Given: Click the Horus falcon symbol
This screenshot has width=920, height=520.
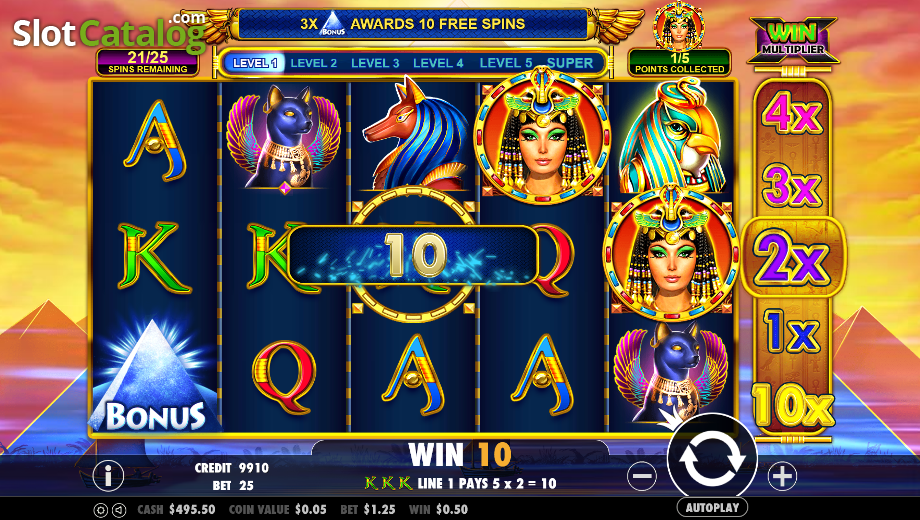Looking at the screenshot, I should click(x=673, y=136).
